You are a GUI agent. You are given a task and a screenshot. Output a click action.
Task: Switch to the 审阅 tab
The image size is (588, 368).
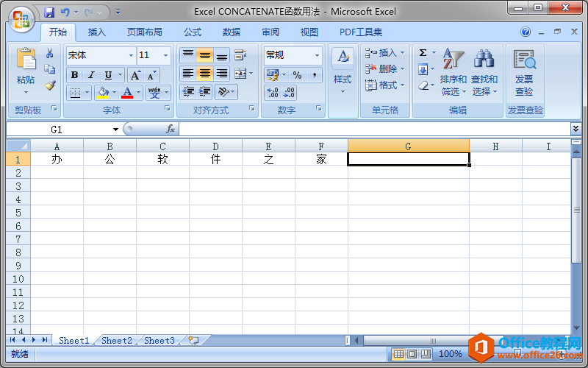tap(270, 32)
